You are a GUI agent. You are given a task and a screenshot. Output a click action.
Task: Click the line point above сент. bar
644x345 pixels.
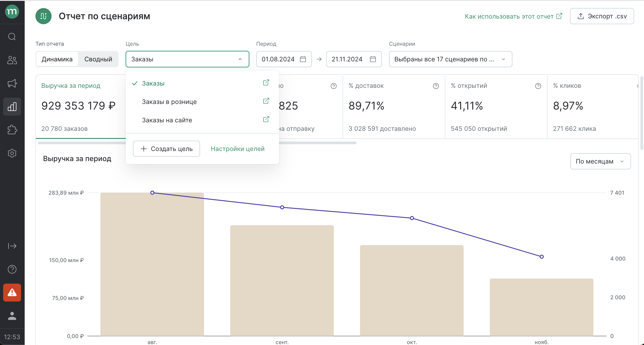pyautogui.click(x=282, y=207)
